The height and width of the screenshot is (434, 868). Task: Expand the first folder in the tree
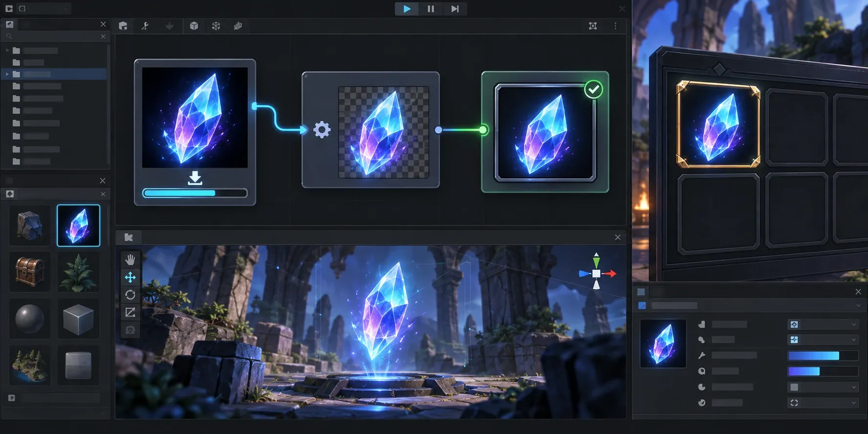point(7,50)
